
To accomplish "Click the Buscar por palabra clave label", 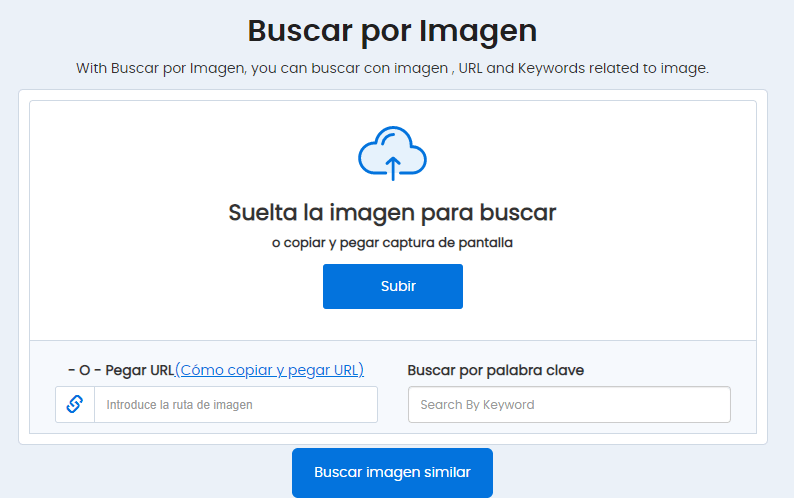I will pos(496,370).
